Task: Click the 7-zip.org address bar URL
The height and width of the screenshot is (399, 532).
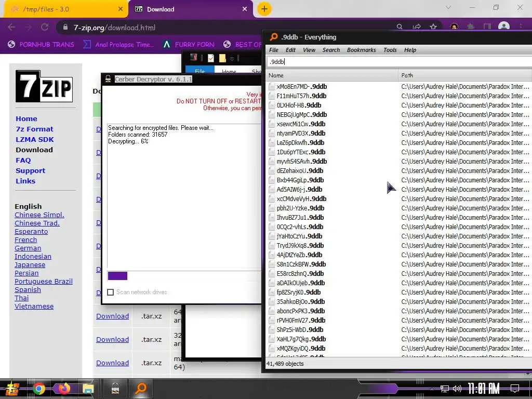Action: coord(114,28)
